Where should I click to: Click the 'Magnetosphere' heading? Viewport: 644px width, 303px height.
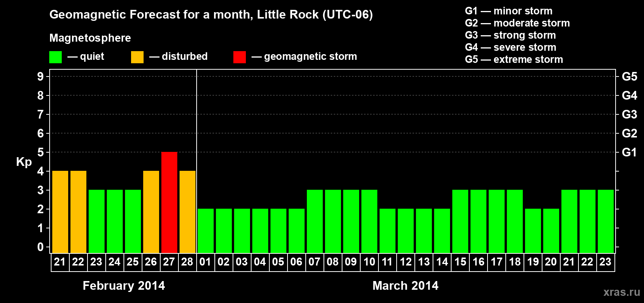[x=90, y=38]
